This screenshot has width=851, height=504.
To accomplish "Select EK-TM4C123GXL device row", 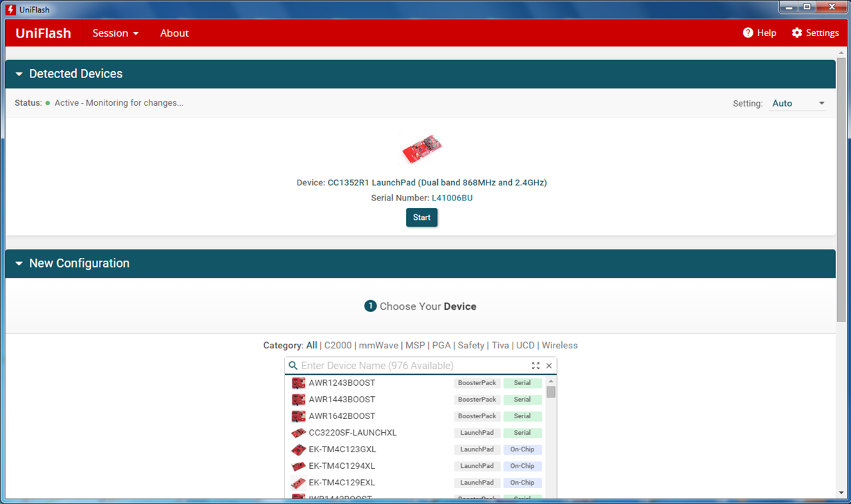I will (416, 449).
